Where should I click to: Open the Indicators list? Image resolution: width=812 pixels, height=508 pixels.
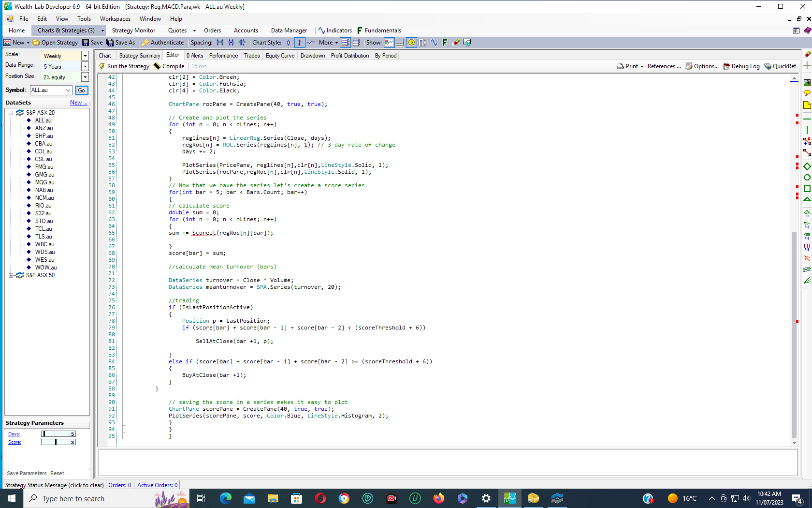[x=335, y=30]
